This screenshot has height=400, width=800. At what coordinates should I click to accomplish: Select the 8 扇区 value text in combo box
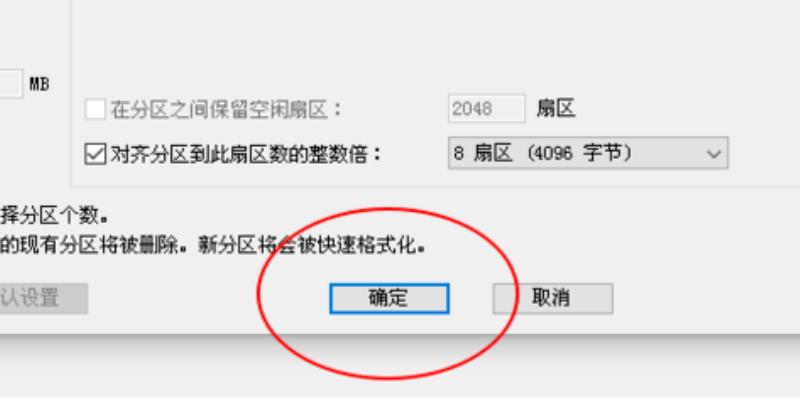coord(482,153)
